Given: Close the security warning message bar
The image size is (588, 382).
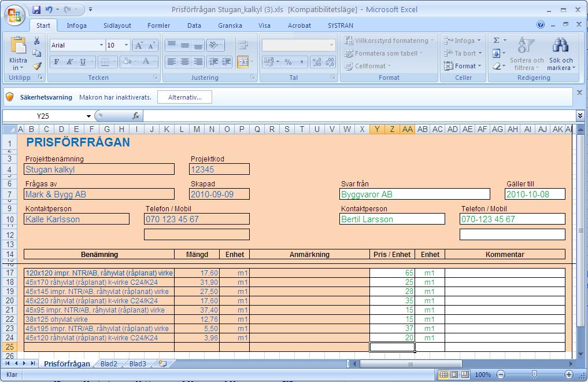Looking at the screenshot, I should pyautogui.click(x=579, y=92).
